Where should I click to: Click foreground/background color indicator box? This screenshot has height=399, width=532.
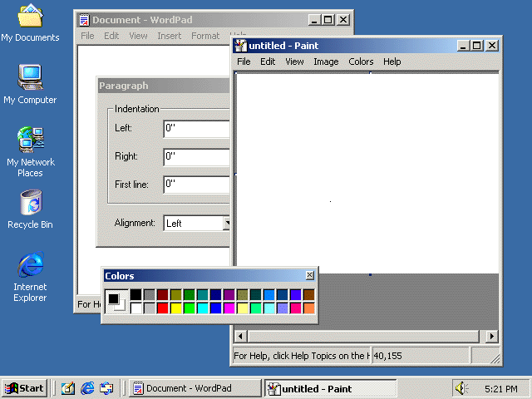(x=116, y=302)
